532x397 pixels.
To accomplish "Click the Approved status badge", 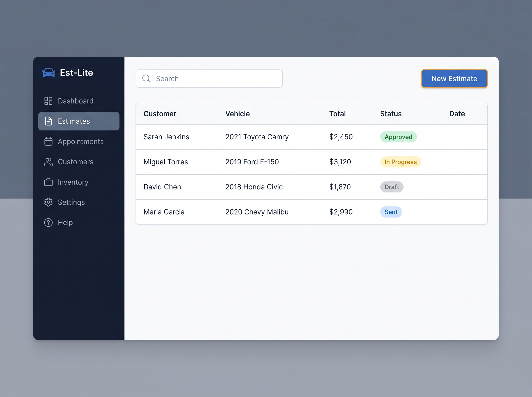I will point(398,137).
